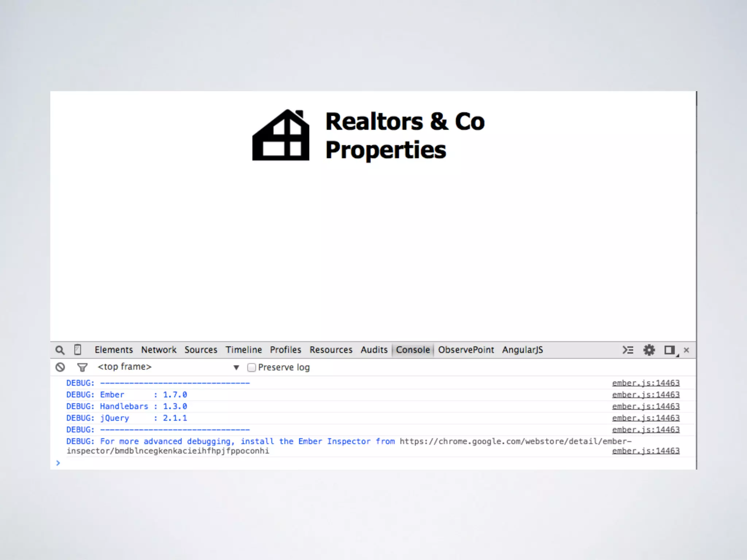Screen dimensions: 747x560
Task: Toggle the mobile device emulation icon
Action: [x=78, y=350]
